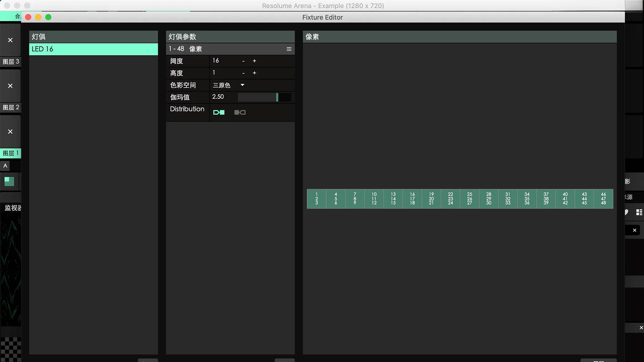The image size is (644, 362).
Task: Select the 图层 1 layer tab
Action: (10, 153)
